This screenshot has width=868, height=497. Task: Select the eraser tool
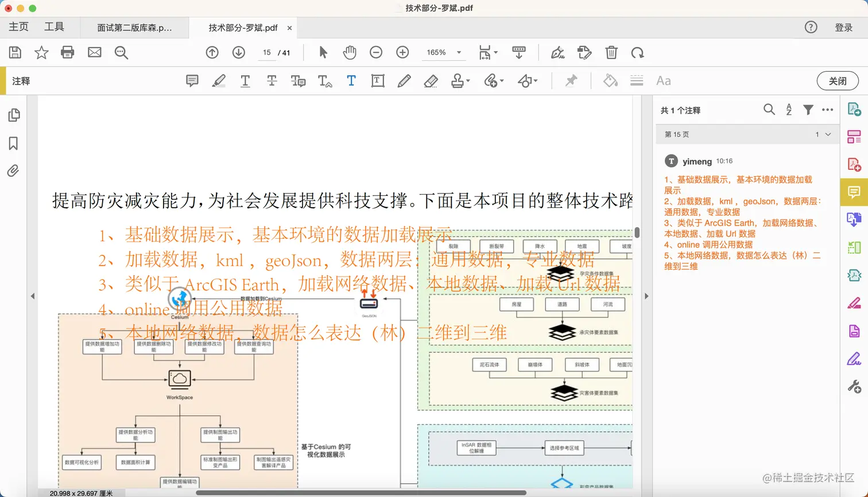[x=431, y=81]
